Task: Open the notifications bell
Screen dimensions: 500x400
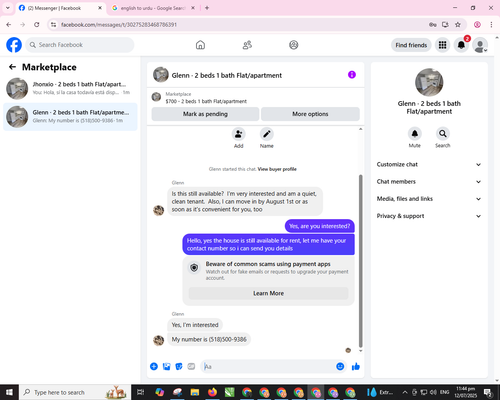Action: pos(461,45)
